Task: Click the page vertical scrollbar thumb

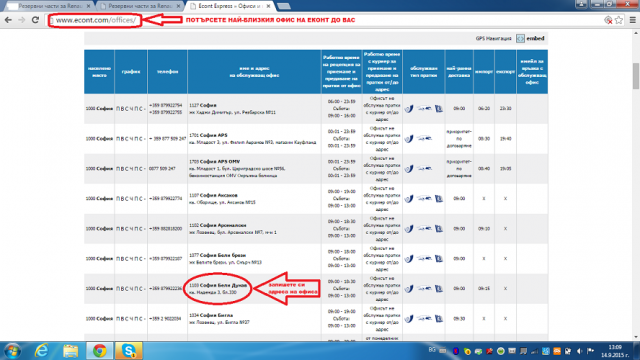Action: 636,76
